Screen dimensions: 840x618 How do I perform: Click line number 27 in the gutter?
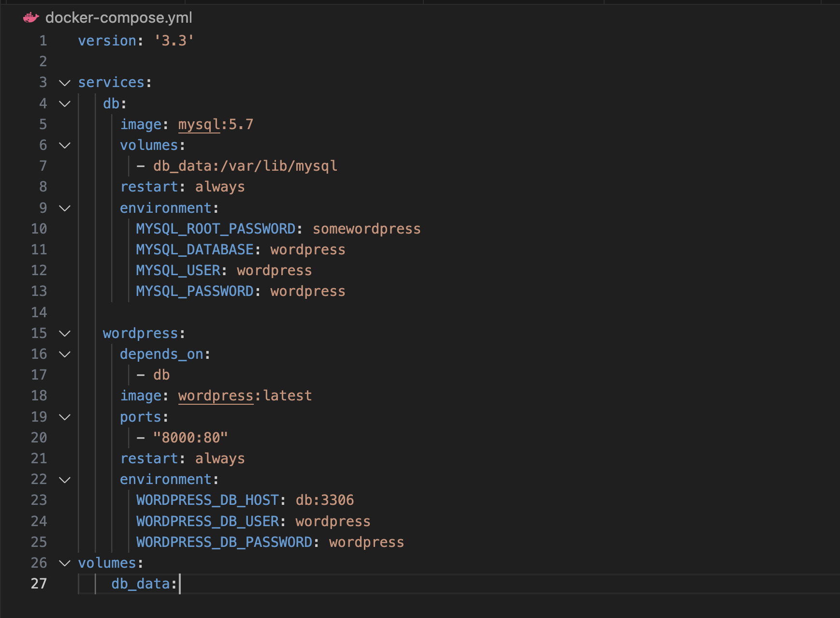39,584
